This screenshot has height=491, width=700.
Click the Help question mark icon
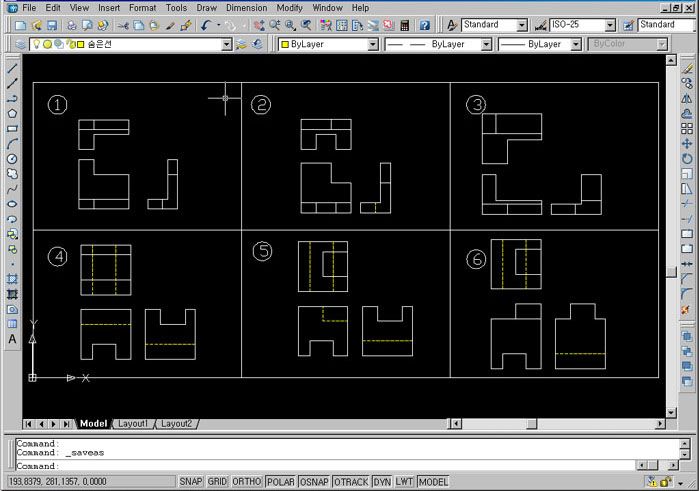pos(425,25)
